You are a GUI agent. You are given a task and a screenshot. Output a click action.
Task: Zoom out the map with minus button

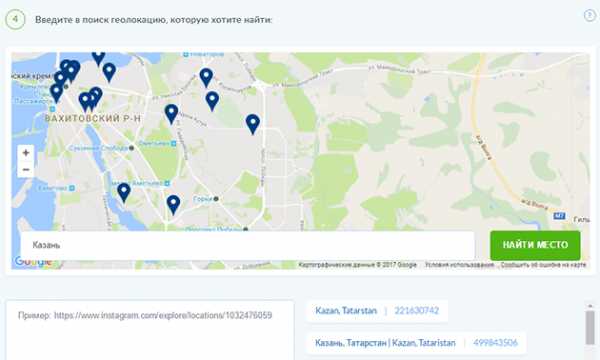coord(26,169)
